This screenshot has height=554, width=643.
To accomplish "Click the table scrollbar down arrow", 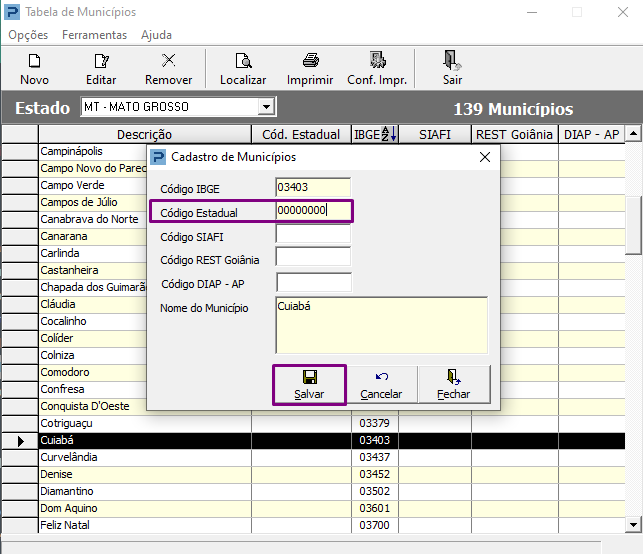I will (x=633, y=524).
